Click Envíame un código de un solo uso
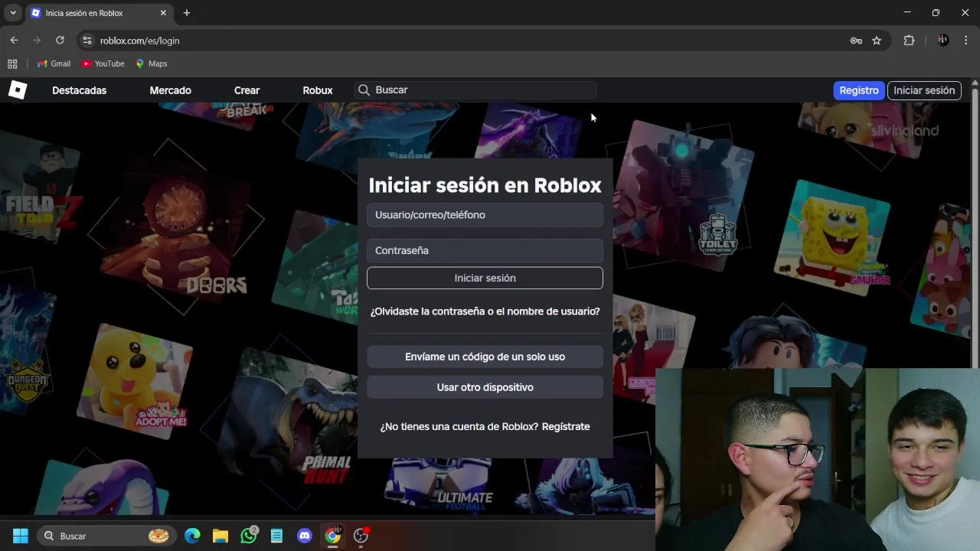Screen dimensions: 980x551 (x=485, y=357)
